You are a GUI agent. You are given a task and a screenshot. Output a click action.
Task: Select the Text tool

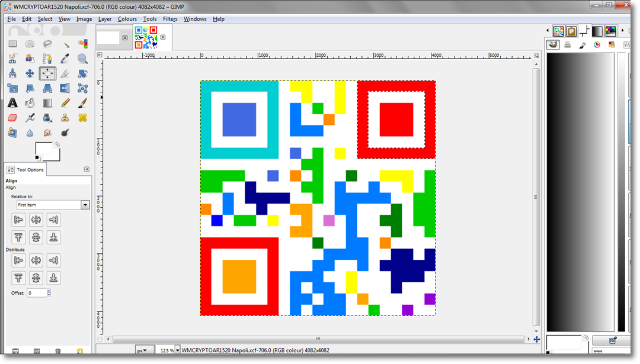tap(12, 103)
